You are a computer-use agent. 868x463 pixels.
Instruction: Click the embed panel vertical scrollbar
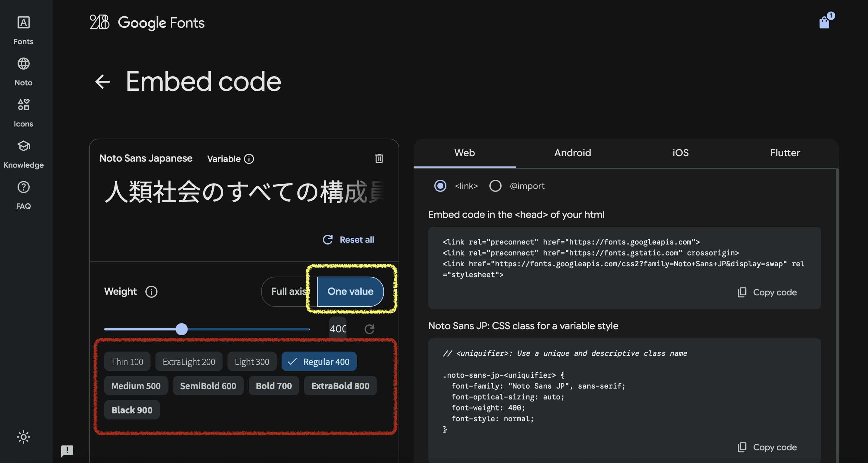pos(837,315)
